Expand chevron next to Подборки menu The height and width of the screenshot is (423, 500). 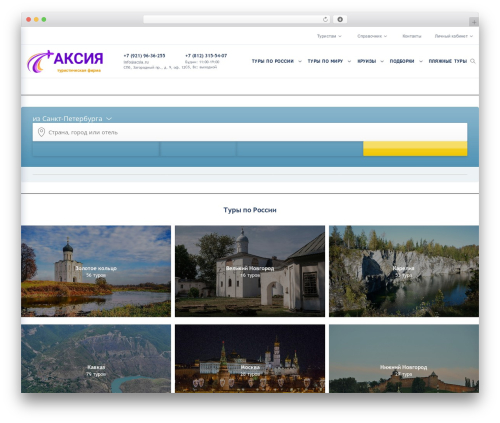click(x=421, y=61)
